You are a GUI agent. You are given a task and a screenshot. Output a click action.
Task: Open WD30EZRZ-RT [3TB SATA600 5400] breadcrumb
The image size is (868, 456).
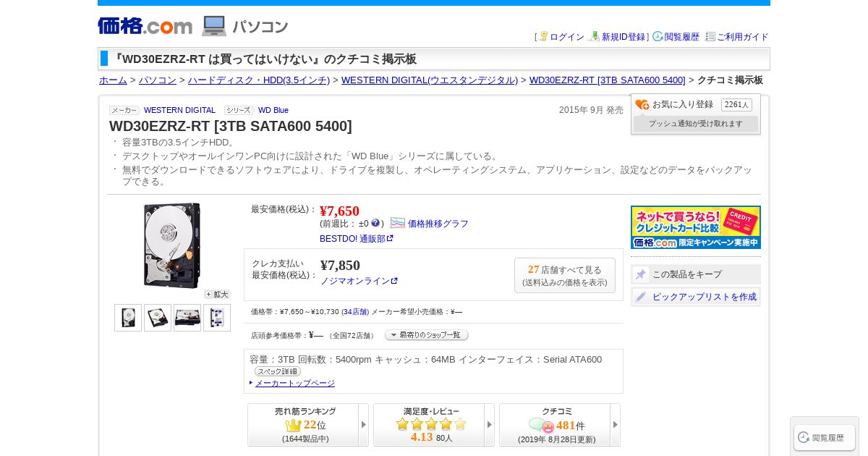click(x=607, y=80)
